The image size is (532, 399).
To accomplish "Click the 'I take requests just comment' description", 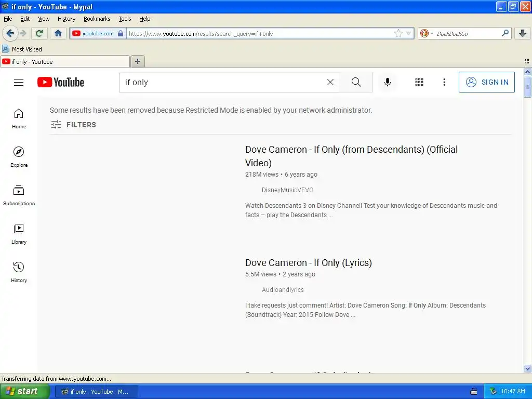I will [365, 310].
